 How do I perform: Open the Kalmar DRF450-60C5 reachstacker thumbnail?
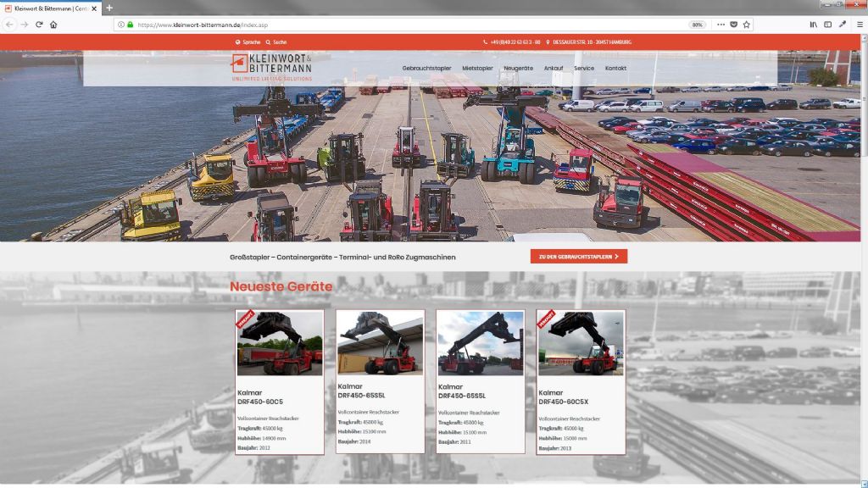(279, 344)
